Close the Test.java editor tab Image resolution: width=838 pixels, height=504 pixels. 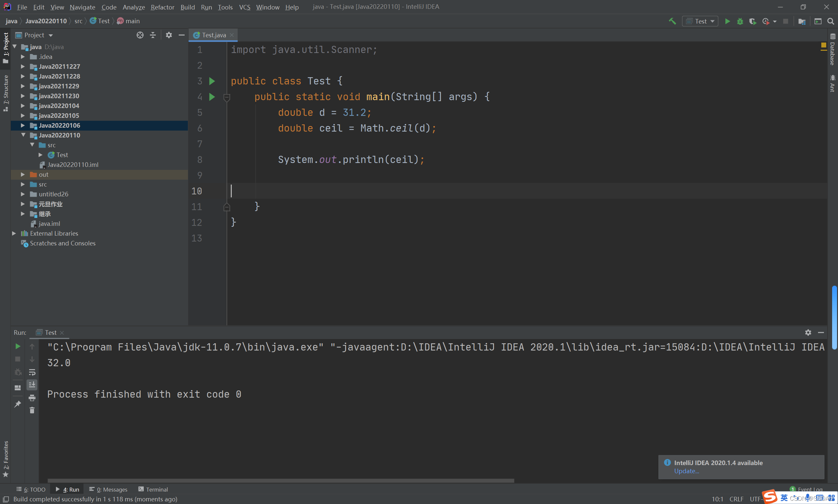(232, 35)
